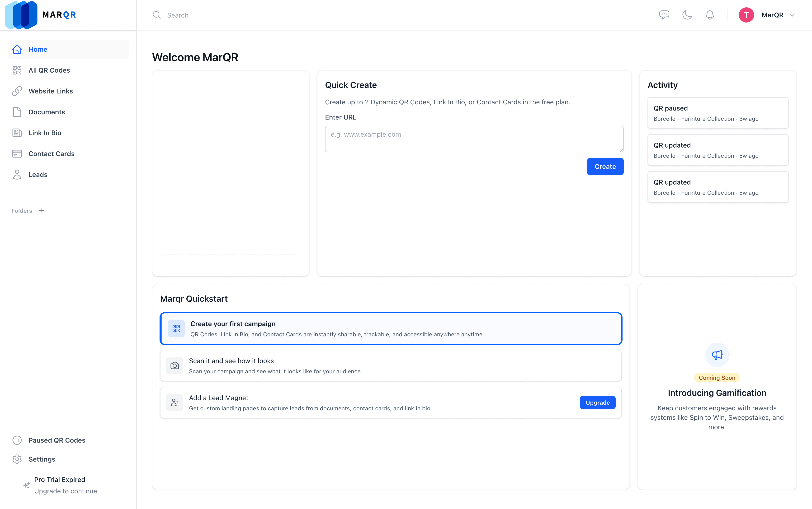
Task: Open Contact Cards page
Action: pyautogui.click(x=51, y=153)
